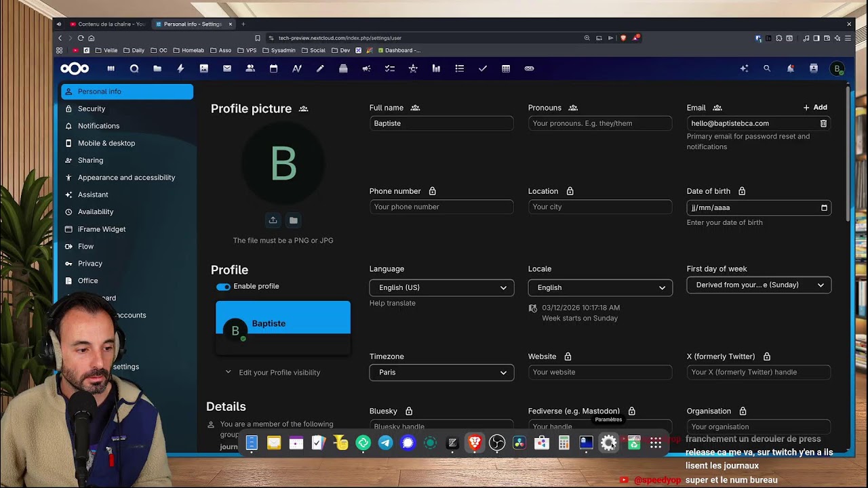
Task: Open the Tables grid icon
Action: pos(506,68)
